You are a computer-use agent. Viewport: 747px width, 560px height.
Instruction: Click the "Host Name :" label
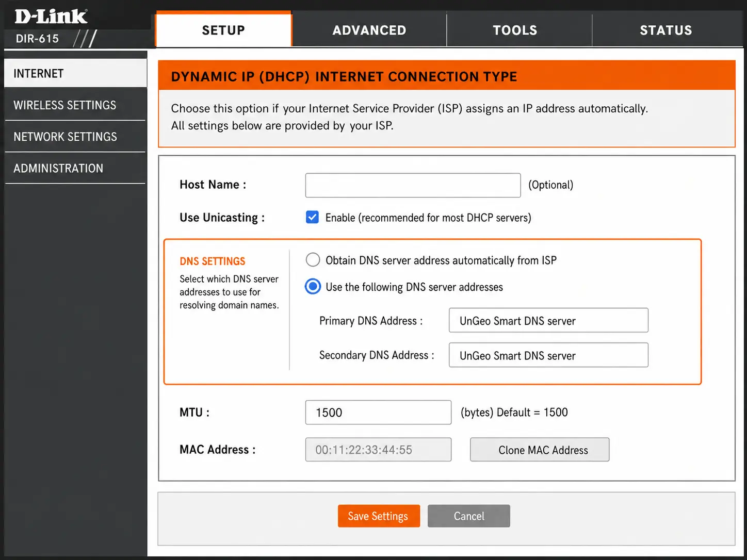pos(213,185)
